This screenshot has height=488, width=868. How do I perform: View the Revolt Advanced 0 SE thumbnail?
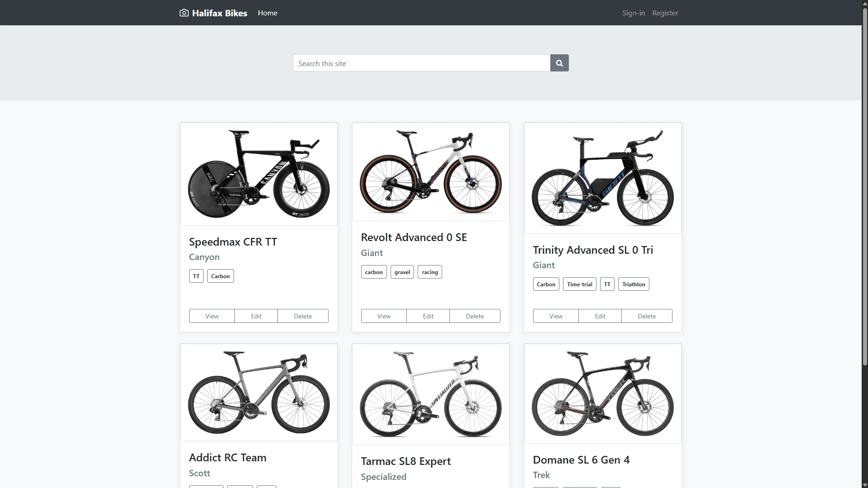(x=430, y=171)
